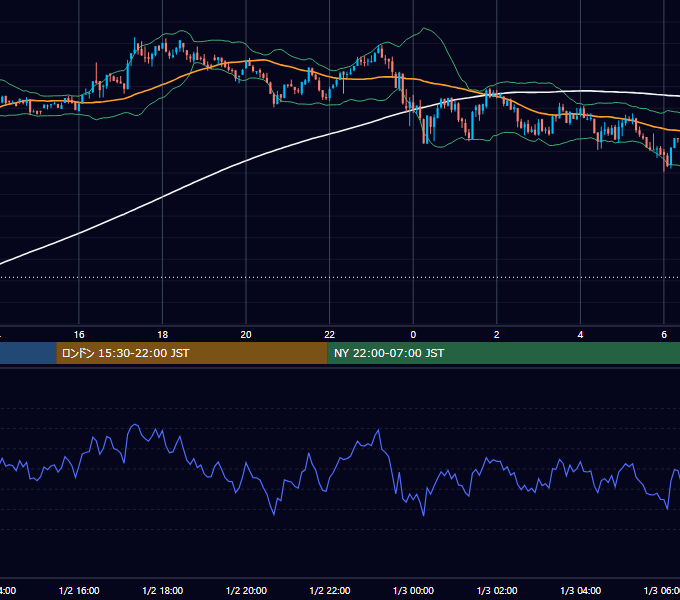Click the 1/3 02:00 time label
The width and height of the screenshot is (680, 600).
(497, 590)
